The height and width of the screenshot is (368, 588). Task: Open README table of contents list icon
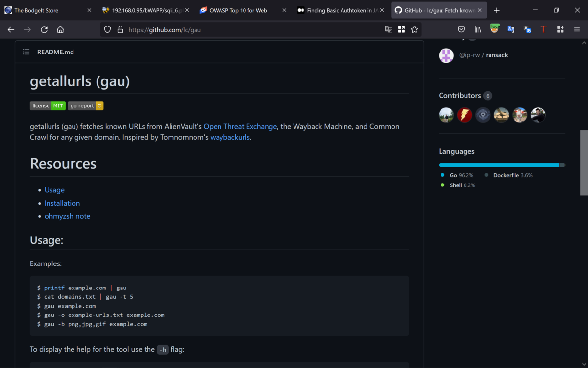[x=26, y=52]
